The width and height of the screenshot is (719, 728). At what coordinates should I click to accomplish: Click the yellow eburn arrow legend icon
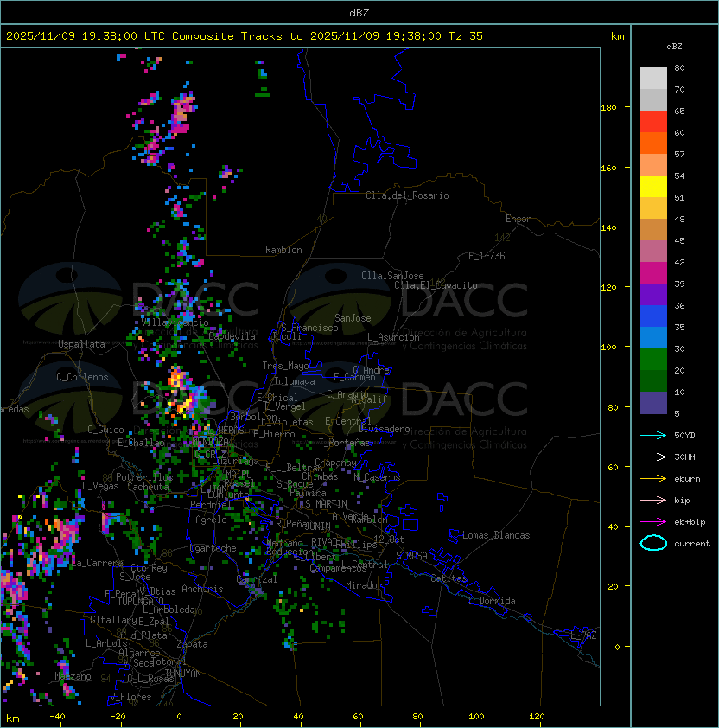(653, 478)
